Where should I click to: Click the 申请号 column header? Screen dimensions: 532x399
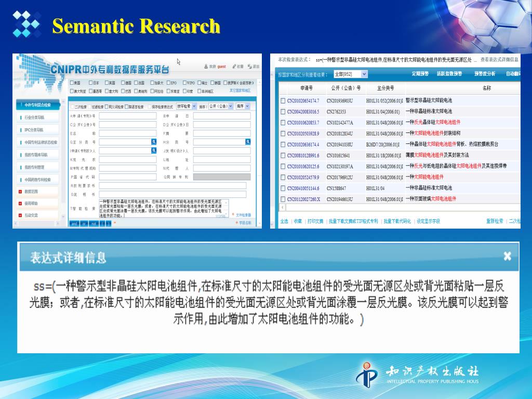(x=307, y=88)
